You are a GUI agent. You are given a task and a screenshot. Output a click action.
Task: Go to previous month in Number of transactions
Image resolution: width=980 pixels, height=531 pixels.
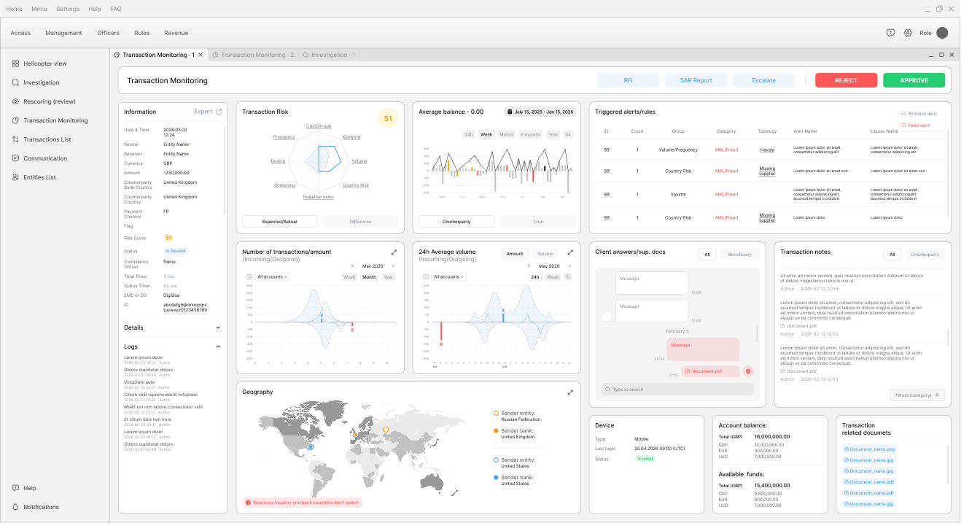[352, 266]
